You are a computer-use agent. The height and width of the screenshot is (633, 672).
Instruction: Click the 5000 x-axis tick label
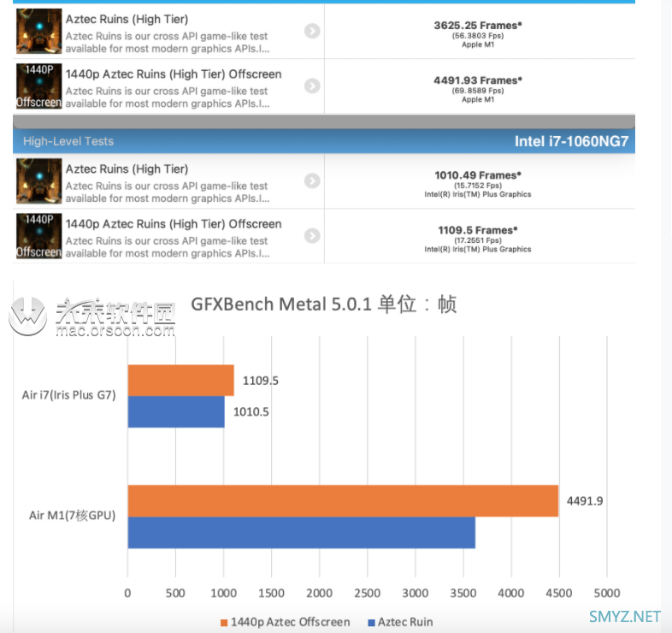click(x=607, y=593)
